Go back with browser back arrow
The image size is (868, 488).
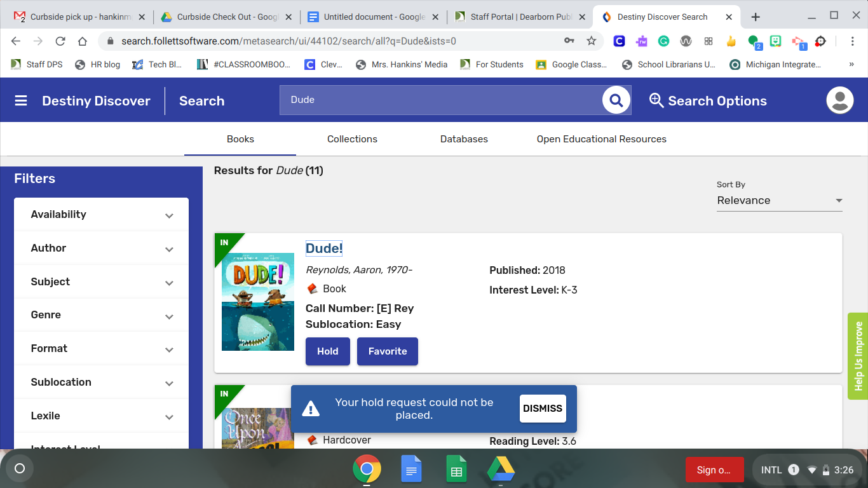pyautogui.click(x=16, y=41)
